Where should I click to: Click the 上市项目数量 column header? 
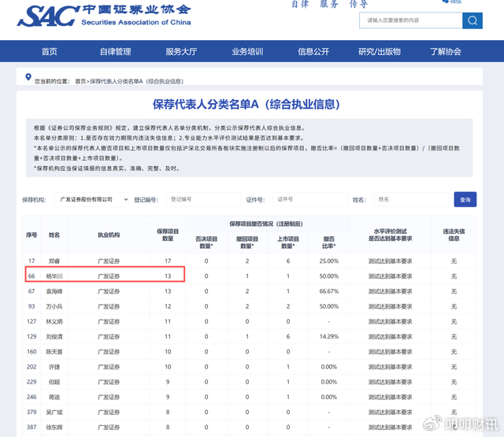click(288, 243)
